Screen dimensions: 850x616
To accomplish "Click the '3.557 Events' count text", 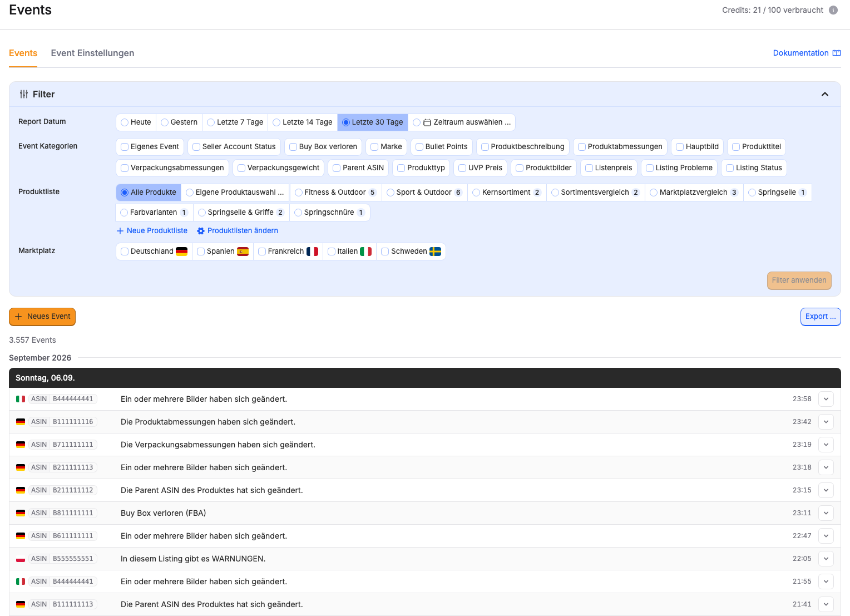I will [32, 340].
